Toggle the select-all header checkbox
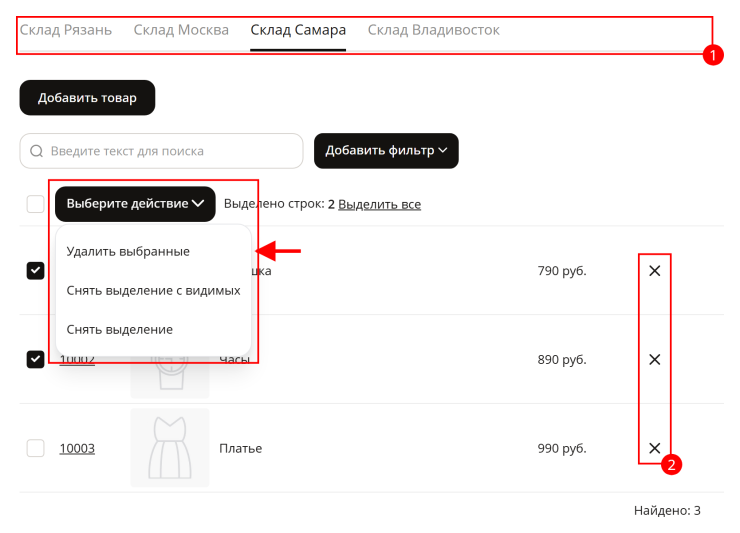Viewport: 740px width, 533px height. pos(35,204)
